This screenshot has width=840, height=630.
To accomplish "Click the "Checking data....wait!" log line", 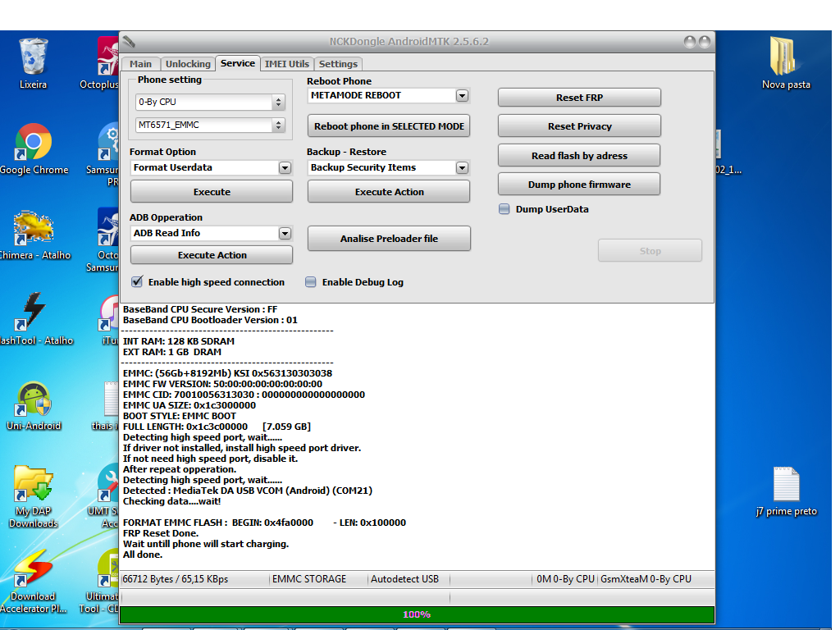I will pos(172,501).
